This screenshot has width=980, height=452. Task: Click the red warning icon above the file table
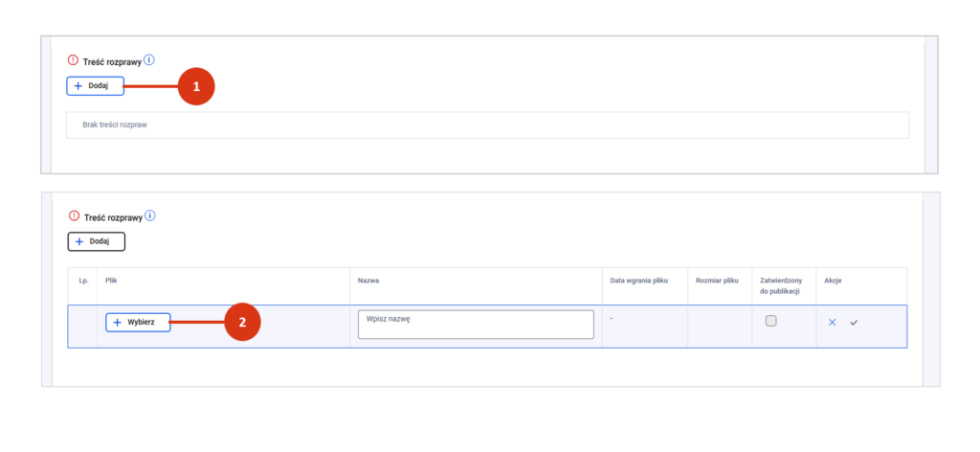click(x=73, y=216)
